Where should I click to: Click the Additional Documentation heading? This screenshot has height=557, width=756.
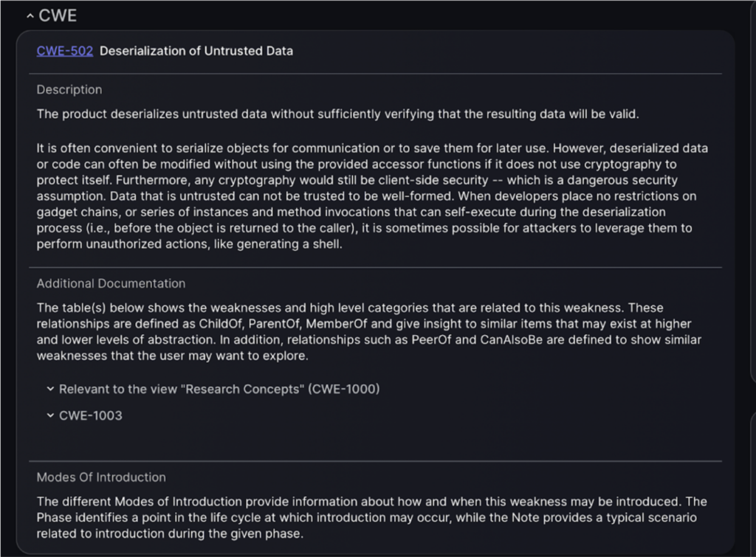(x=111, y=283)
